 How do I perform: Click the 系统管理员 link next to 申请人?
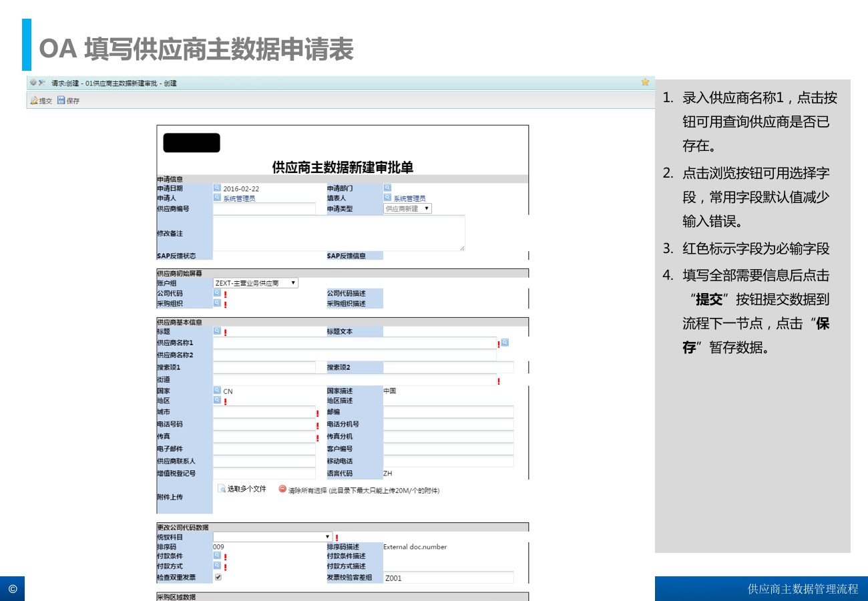coord(239,198)
